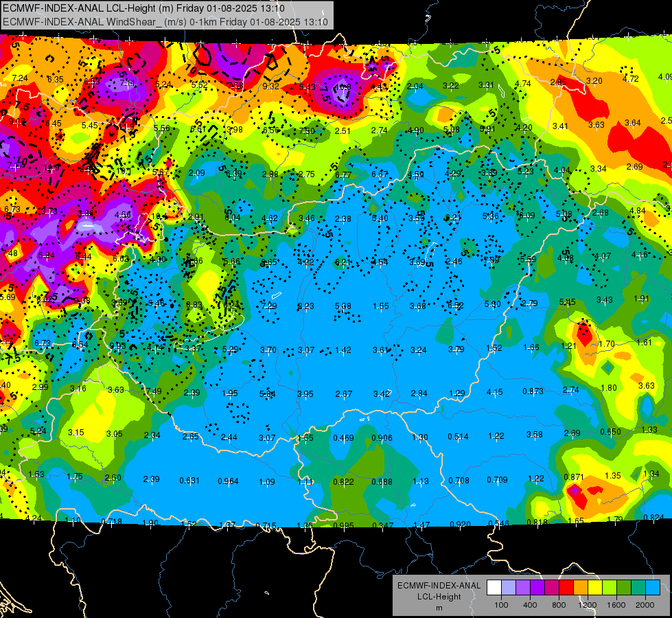This screenshot has width=672, height=618.
Task: Click the wind shear value 0.873
Action: 533,391
